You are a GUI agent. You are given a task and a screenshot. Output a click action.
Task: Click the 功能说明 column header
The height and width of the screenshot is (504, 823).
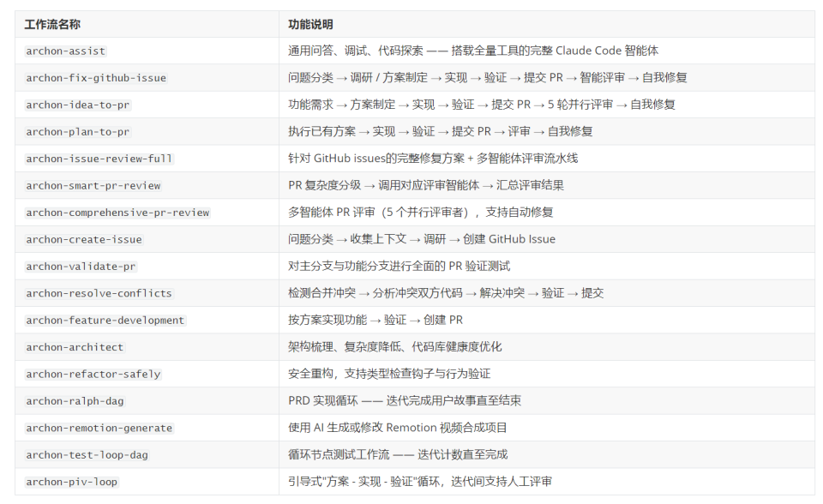[x=310, y=24]
